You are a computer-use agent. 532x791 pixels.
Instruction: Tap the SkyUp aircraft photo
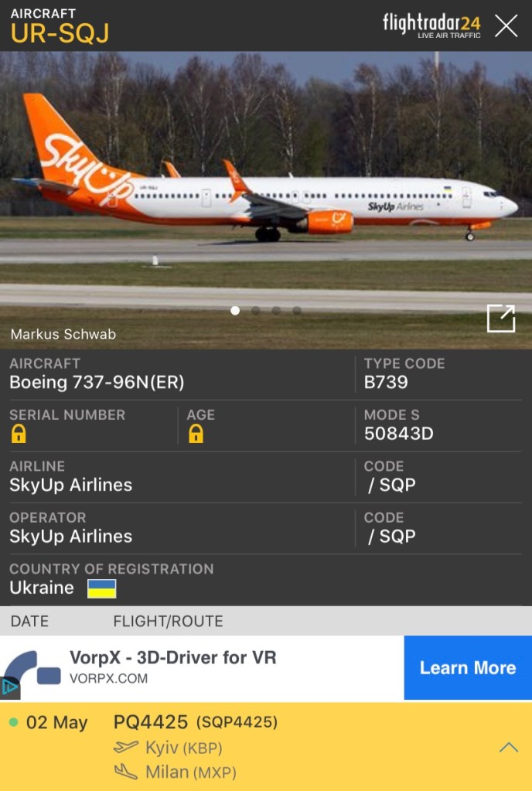click(266, 199)
